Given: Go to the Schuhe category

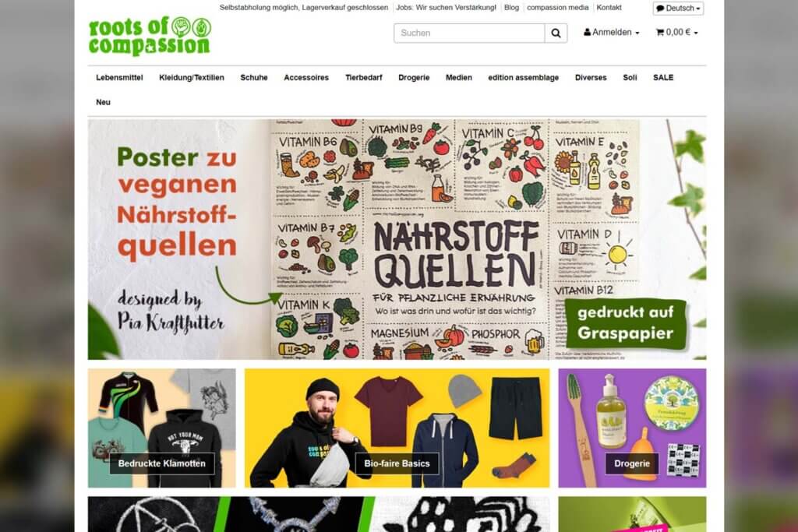Looking at the screenshot, I should [x=254, y=77].
